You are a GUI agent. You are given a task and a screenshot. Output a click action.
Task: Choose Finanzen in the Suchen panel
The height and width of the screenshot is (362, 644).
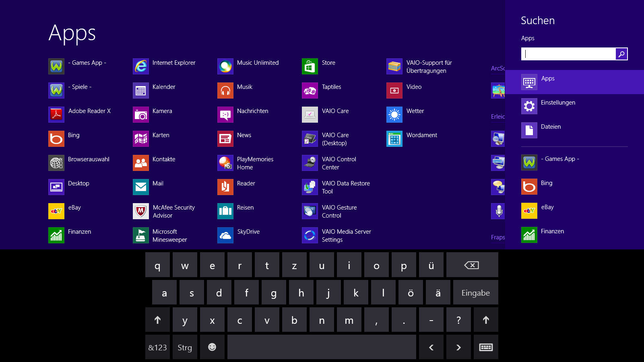[x=574, y=235]
